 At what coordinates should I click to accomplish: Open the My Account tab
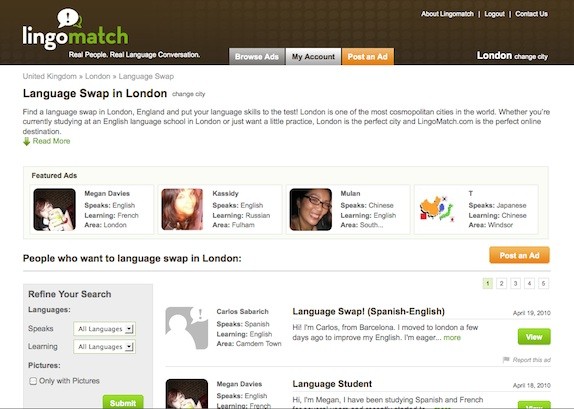coord(313,56)
